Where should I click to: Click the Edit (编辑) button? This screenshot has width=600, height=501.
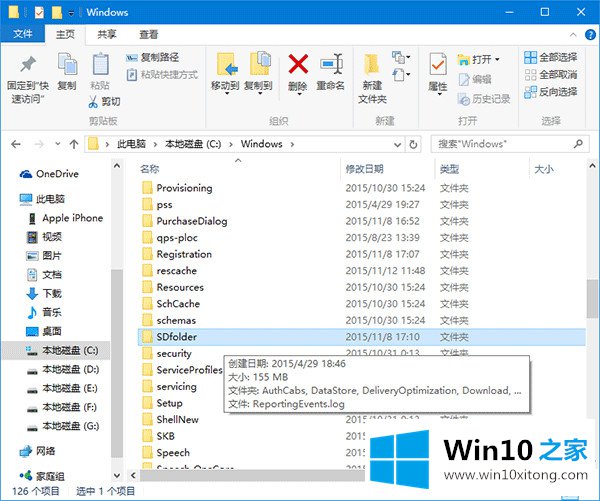tap(474, 79)
